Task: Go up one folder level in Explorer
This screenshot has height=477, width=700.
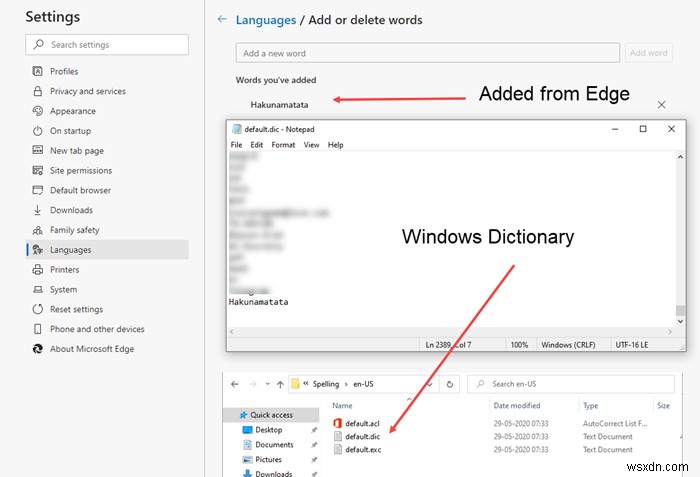Action: (x=280, y=384)
